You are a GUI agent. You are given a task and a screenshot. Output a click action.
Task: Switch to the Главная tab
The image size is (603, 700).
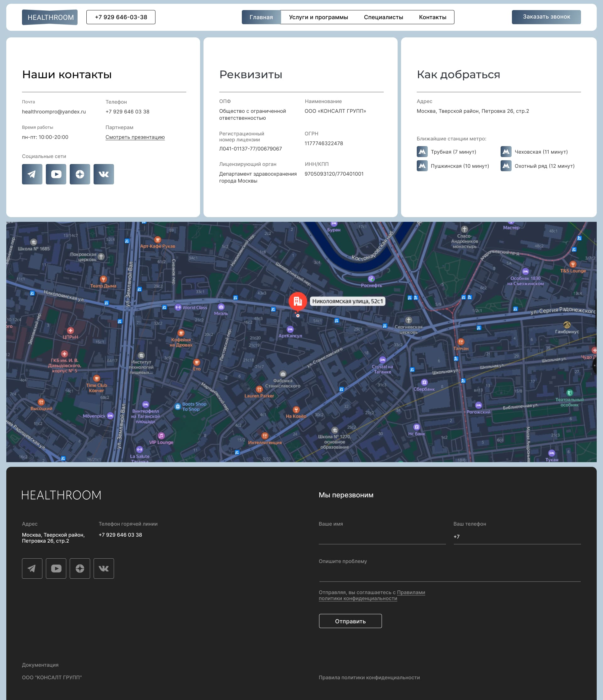click(x=261, y=17)
